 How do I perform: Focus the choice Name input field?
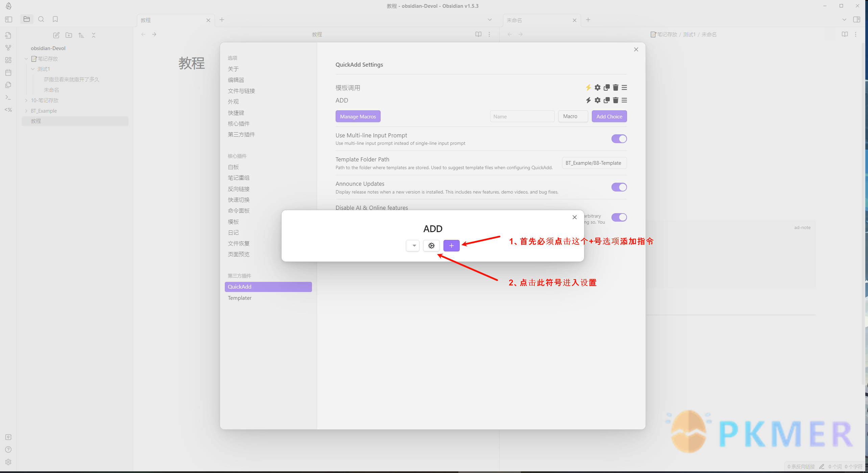tap(522, 116)
